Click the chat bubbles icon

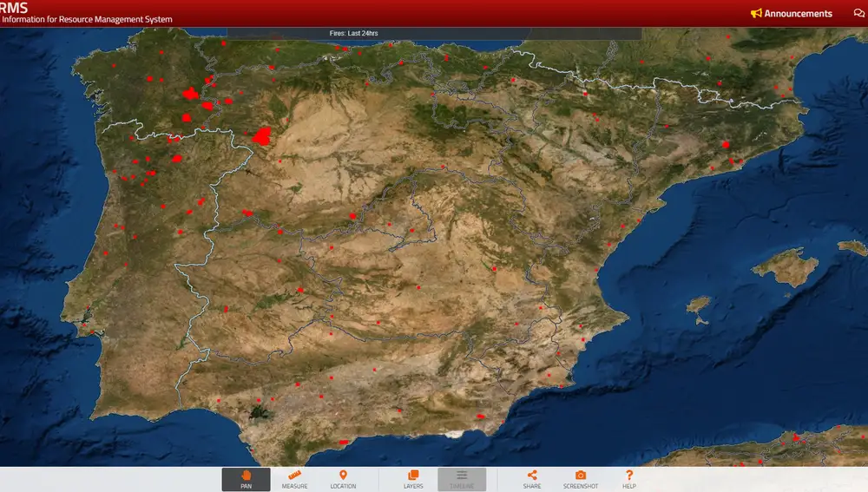pyautogui.click(x=859, y=13)
